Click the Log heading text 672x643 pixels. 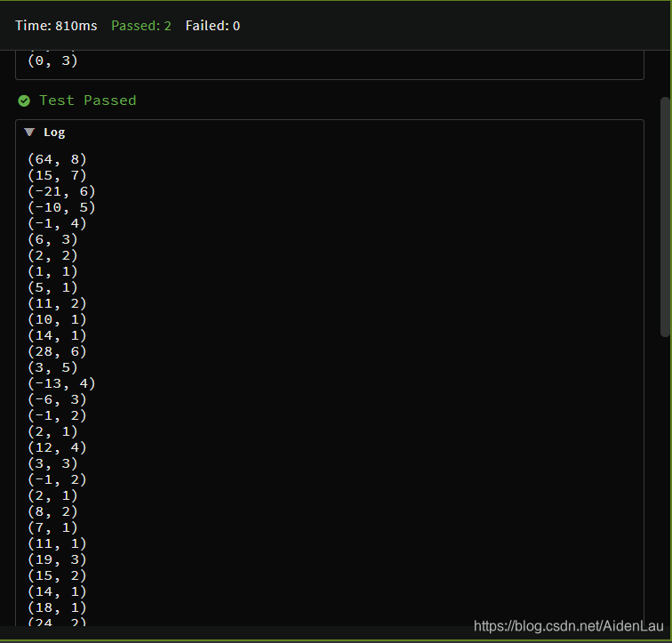pyautogui.click(x=54, y=133)
